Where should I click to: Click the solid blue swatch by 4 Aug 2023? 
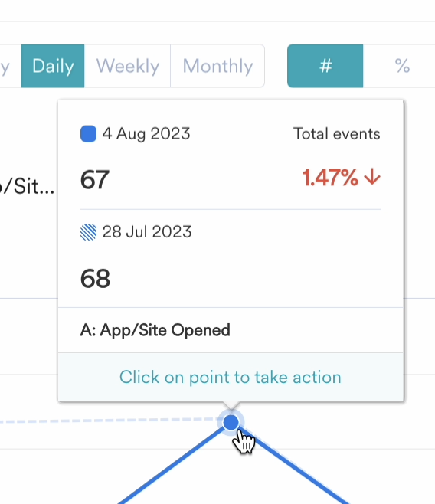(88, 134)
